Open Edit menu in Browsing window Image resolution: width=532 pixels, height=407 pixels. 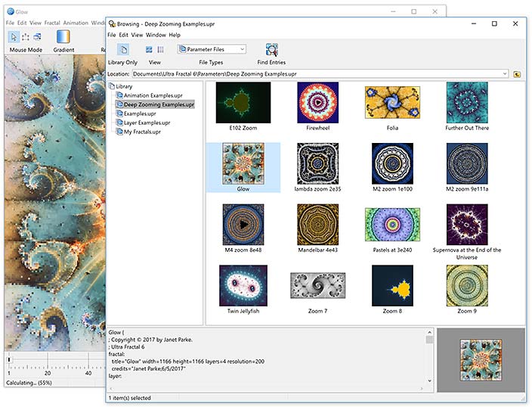123,35
